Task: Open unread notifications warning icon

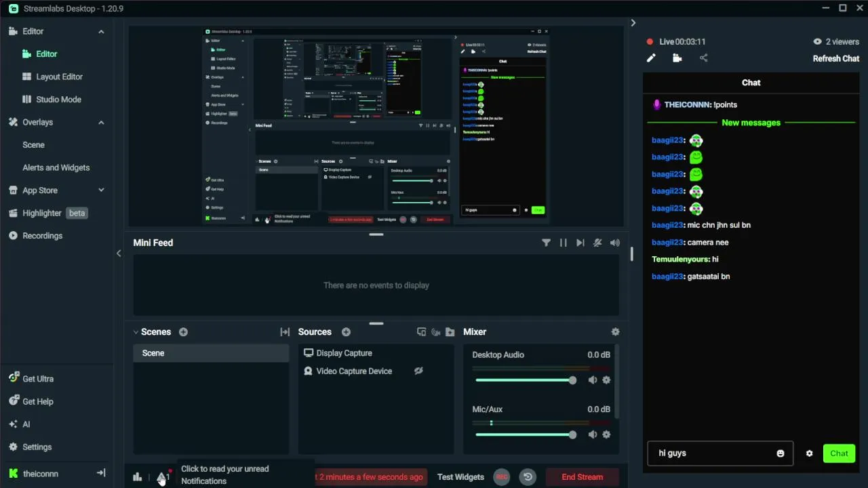Action: pos(161,477)
